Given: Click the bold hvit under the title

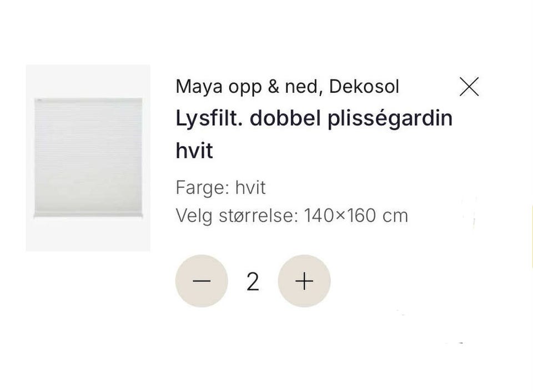Looking at the screenshot, I should (194, 150).
